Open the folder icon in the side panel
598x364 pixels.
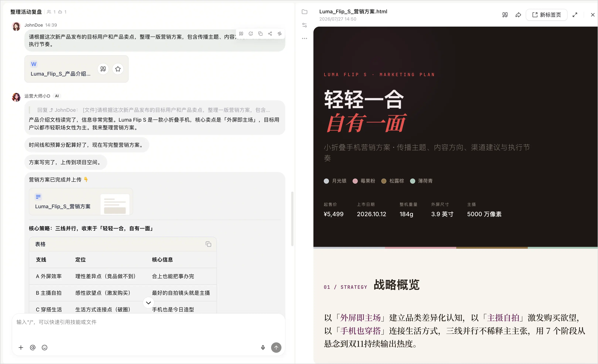pyautogui.click(x=304, y=12)
